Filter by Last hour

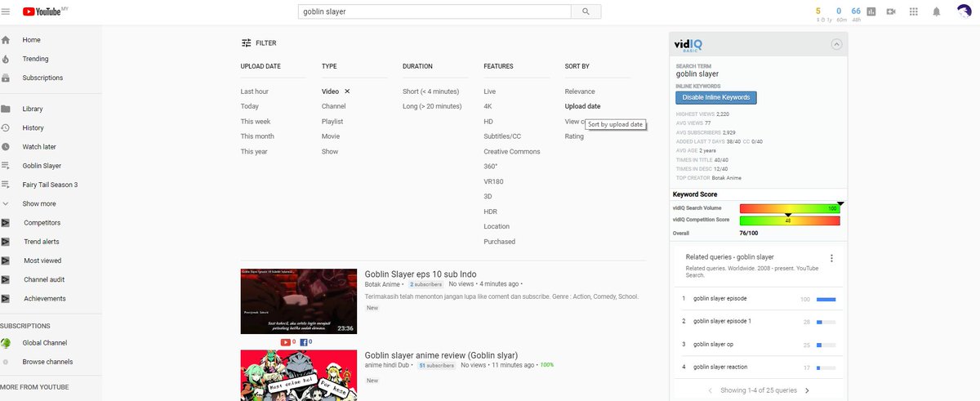(x=255, y=91)
